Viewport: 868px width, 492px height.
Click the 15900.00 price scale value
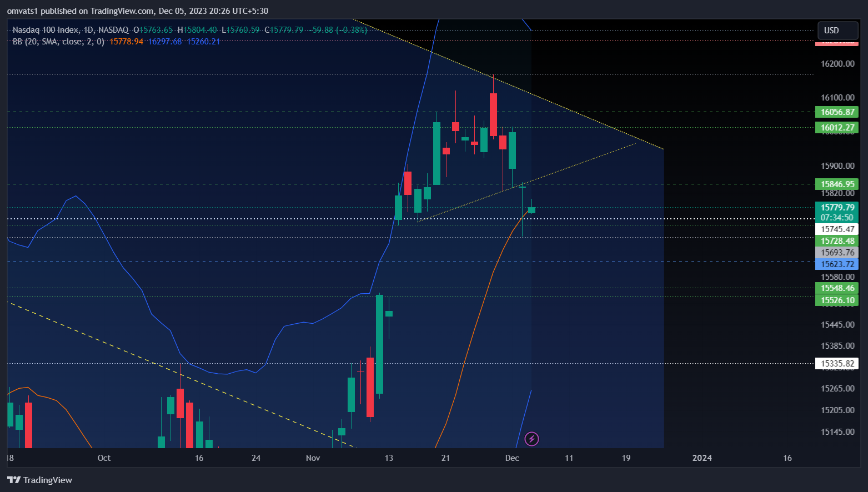point(837,166)
